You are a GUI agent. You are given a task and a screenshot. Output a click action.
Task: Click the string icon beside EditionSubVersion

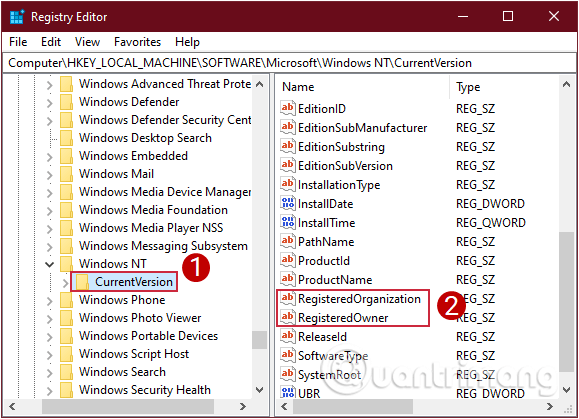288,165
